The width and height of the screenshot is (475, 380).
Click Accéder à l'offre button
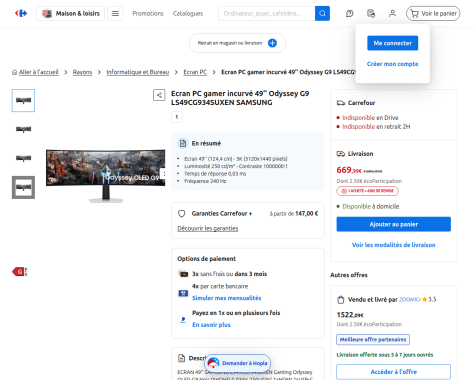(x=394, y=372)
